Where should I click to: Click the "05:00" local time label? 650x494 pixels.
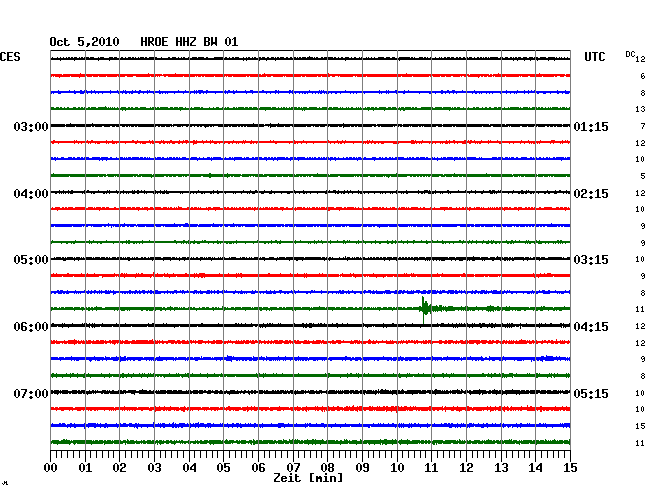[x=31, y=260]
